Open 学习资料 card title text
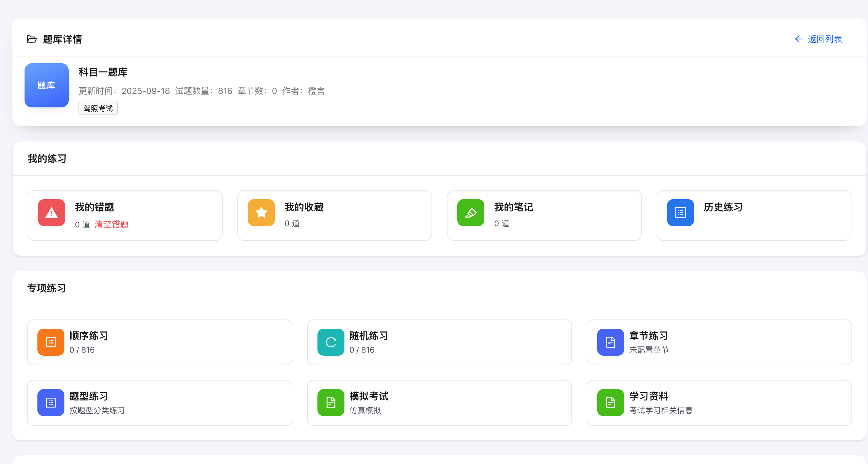Viewport: 868px width, 464px height. click(648, 396)
